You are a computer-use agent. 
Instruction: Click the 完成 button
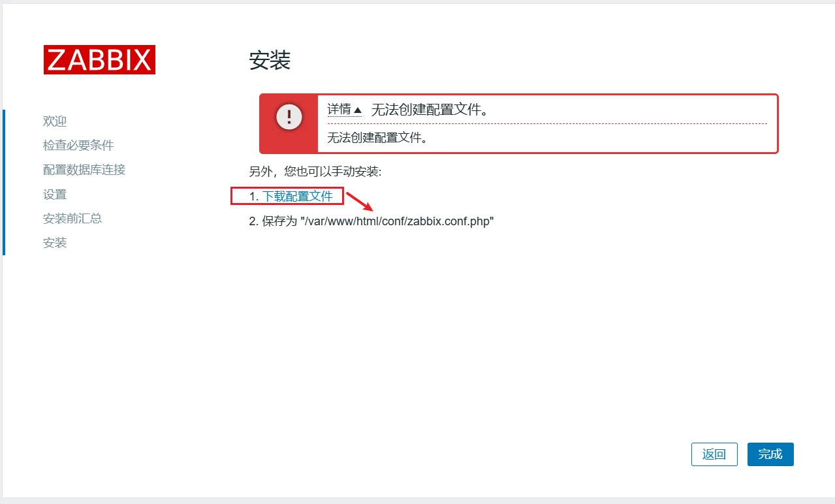tap(770, 454)
